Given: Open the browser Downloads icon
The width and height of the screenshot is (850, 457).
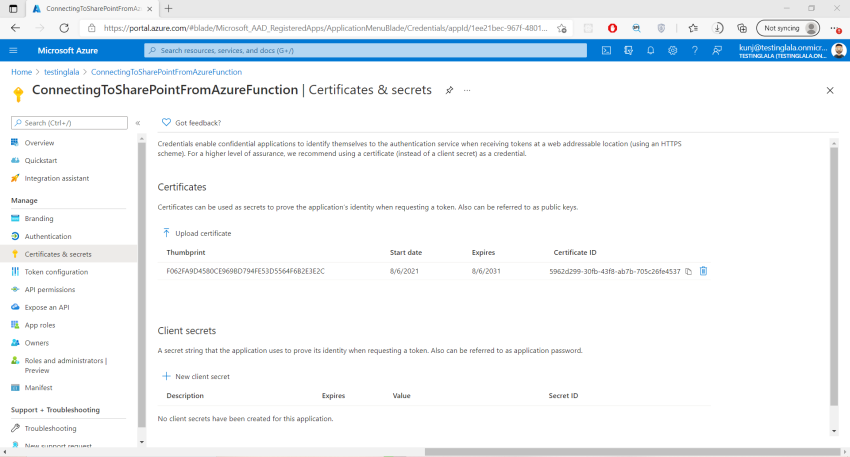Looking at the screenshot, I should pos(718,28).
